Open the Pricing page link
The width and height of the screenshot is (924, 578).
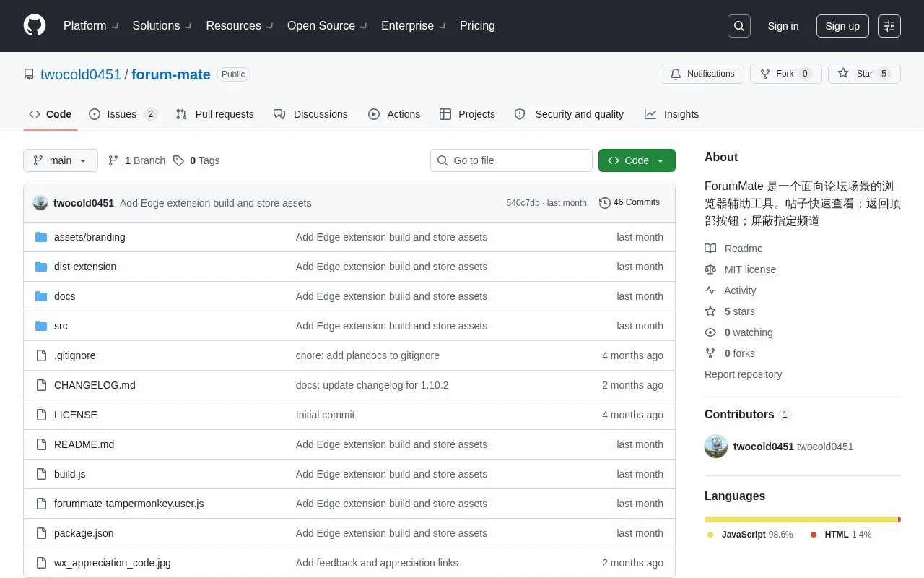477,25
